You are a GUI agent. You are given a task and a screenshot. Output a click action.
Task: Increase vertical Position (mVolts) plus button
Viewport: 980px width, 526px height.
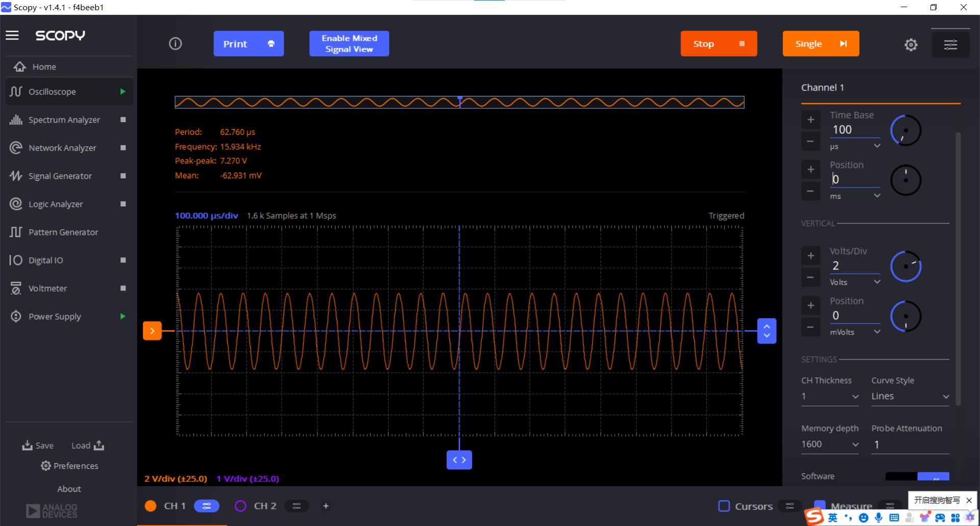pos(811,305)
